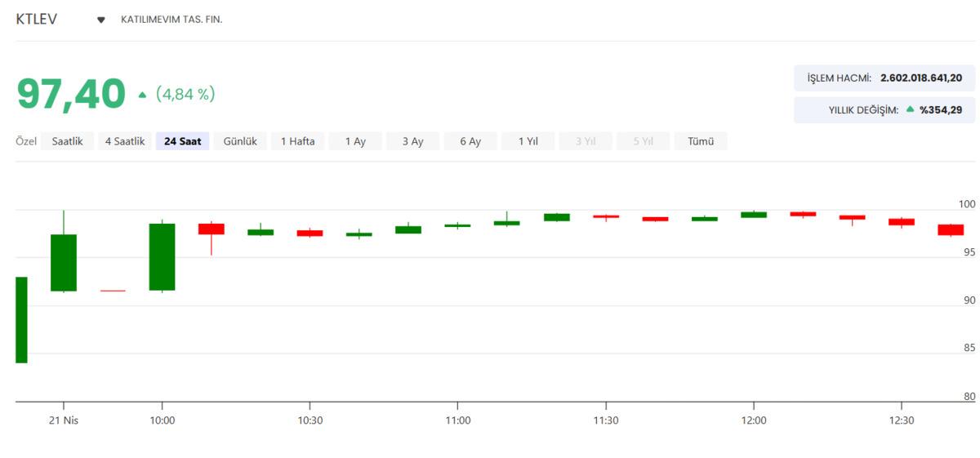The image size is (980, 458).
Task: Click the 4,84 % change percentage
Action: pos(185,94)
